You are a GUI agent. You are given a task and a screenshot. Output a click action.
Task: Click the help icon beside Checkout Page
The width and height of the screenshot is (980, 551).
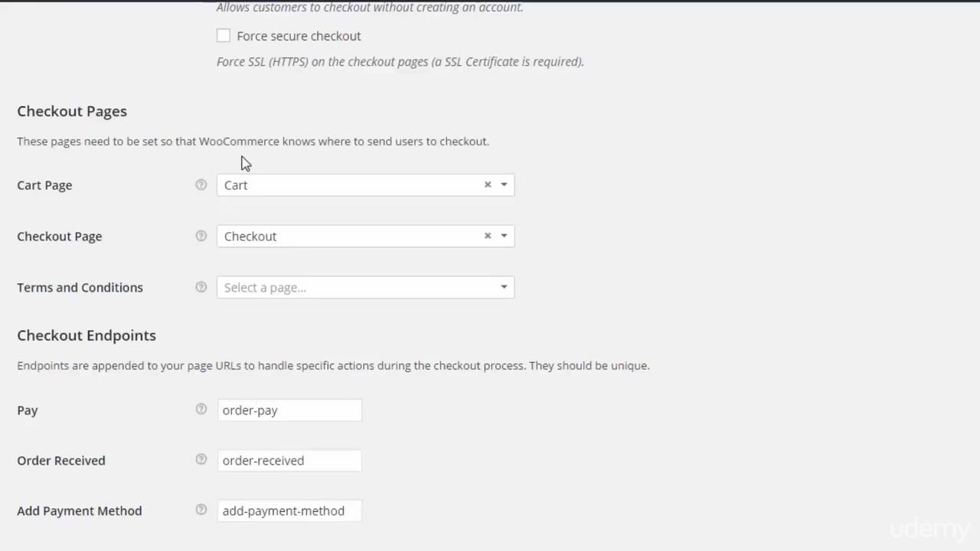pos(201,236)
